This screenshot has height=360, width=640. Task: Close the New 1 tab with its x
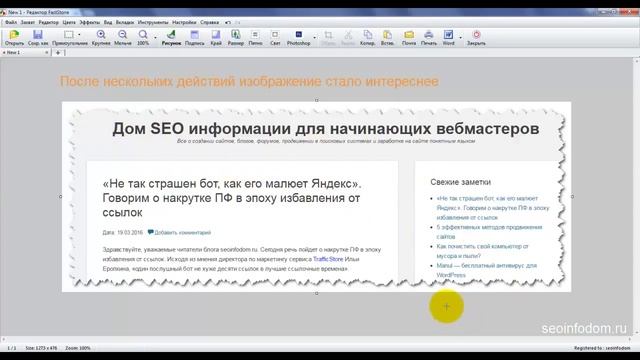[x=47, y=53]
